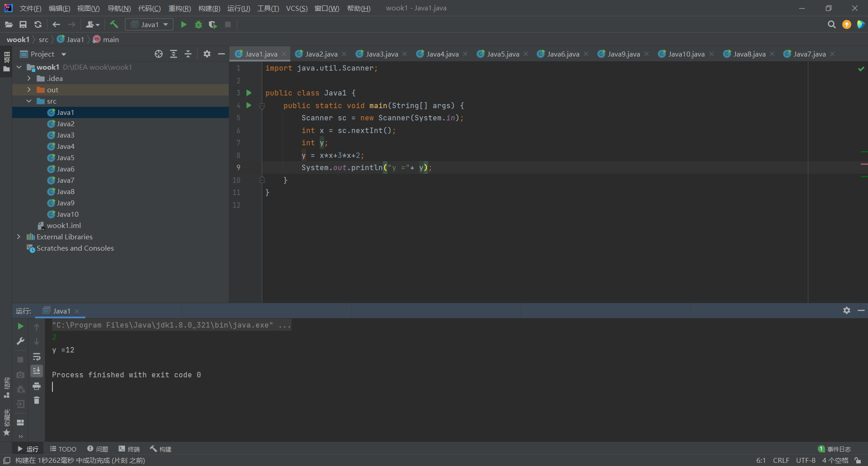Screen dimensions: 868x466
Task: Open the Run panel settings gear
Action: pyautogui.click(x=847, y=310)
